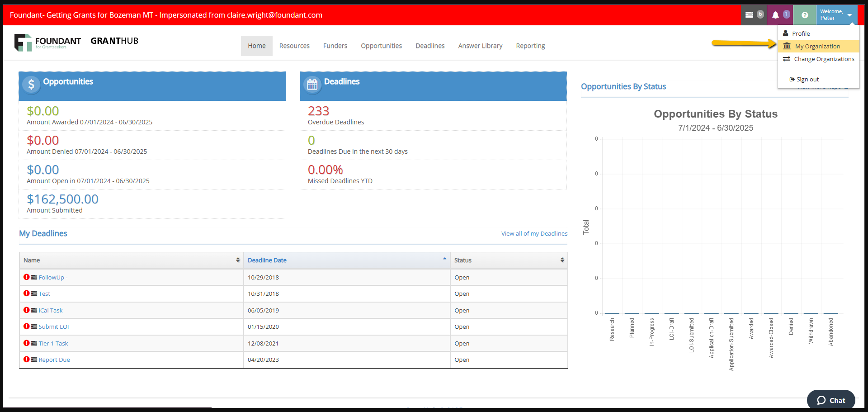Screen dimensions: 868x412
Task: Click the Sign out arrow icon
Action: [x=792, y=79]
